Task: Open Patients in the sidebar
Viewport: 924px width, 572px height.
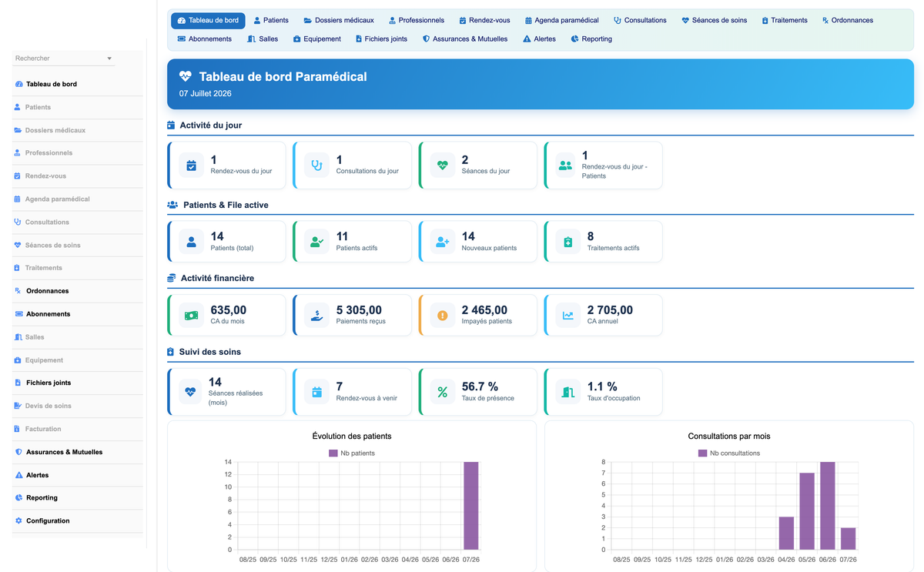Action: [x=78, y=107]
